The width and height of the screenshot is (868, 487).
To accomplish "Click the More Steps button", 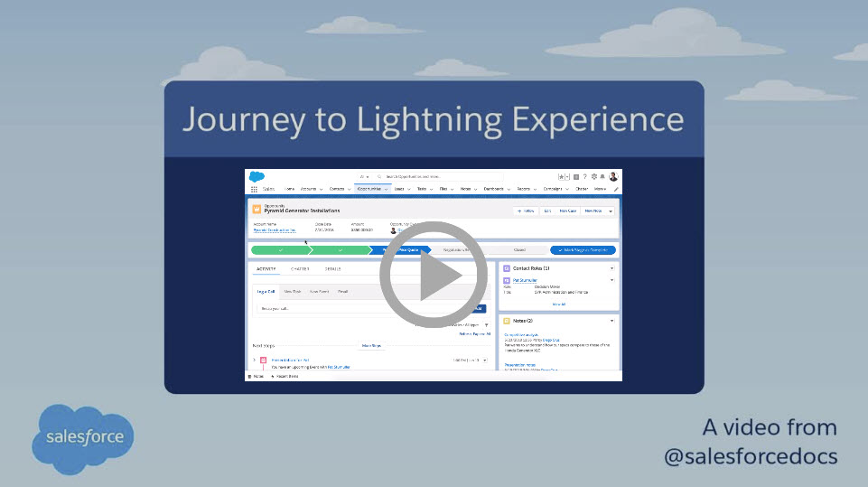I will pyautogui.click(x=371, y=346).
